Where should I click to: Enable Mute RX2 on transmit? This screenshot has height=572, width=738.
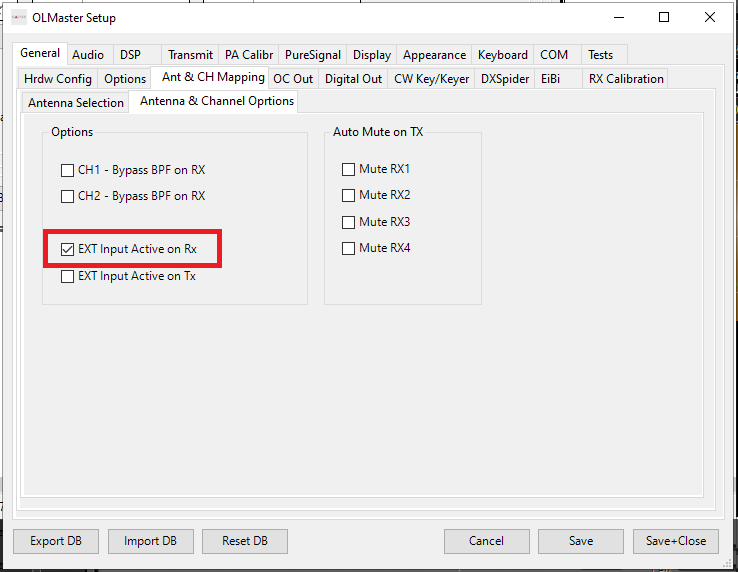pyautogui.click(x=349, y=195)
